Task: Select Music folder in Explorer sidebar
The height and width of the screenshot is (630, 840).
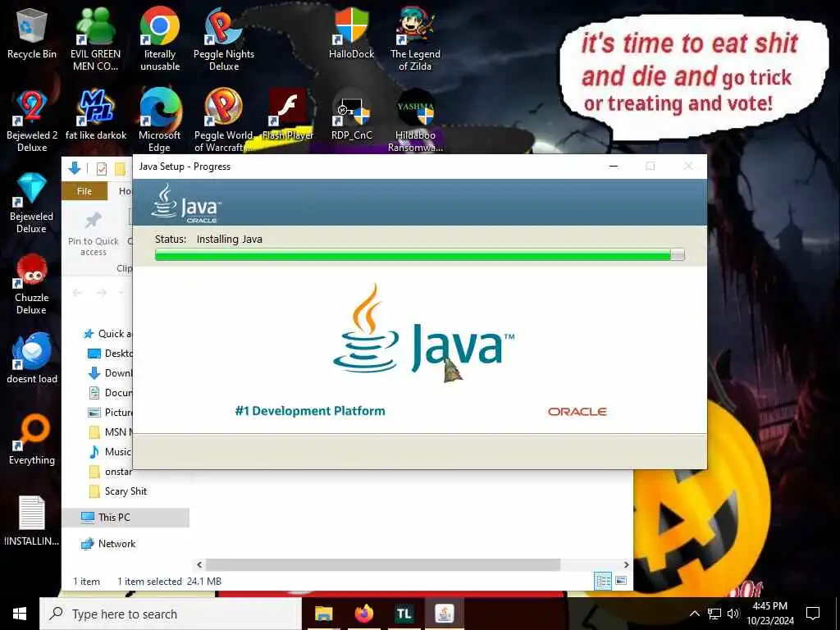Action: (x=110, y=452)
